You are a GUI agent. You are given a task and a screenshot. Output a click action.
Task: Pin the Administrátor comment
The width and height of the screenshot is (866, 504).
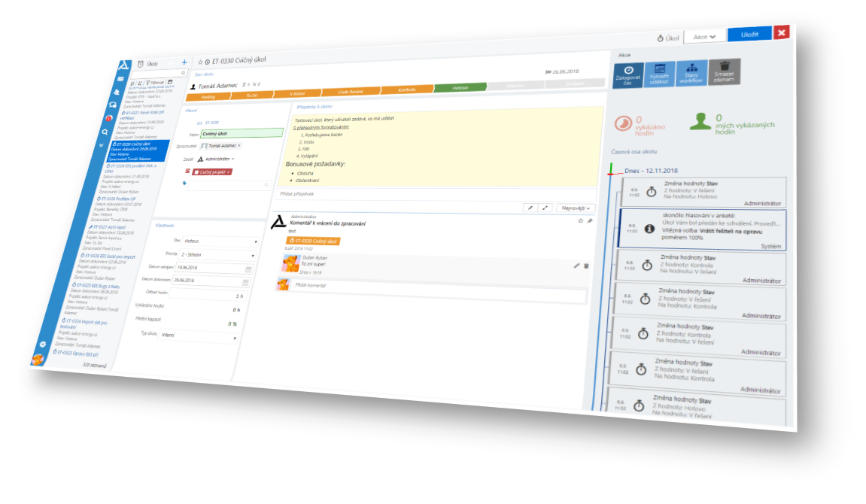pyautogui.click(x=590, y=221)
